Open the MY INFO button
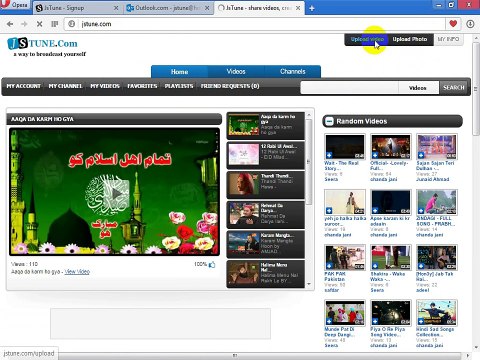This screenshot has height=360, width=480. point(448,39)
